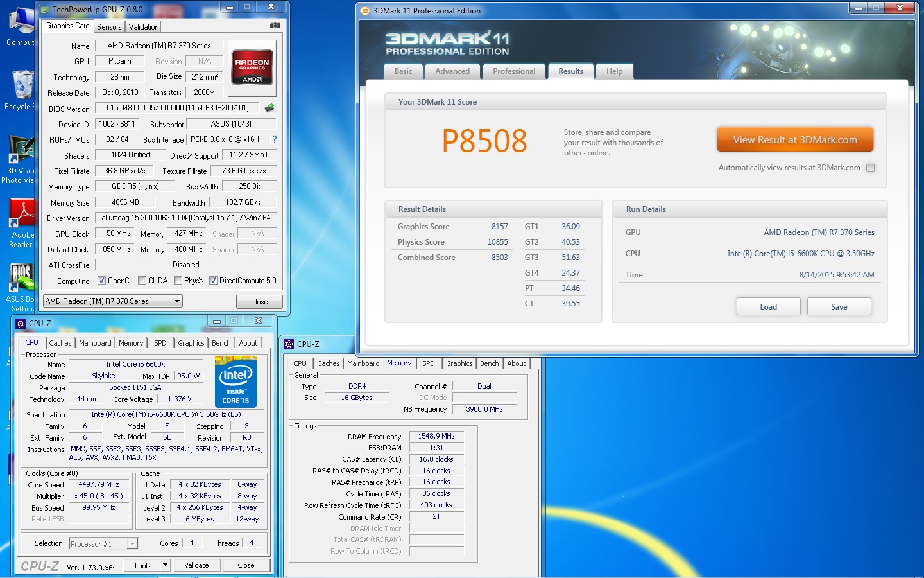The height and width of the screenshot is (578, 924).
Task: Open Graphics tab in second CPU-Z window
Action: coord(459,363)
